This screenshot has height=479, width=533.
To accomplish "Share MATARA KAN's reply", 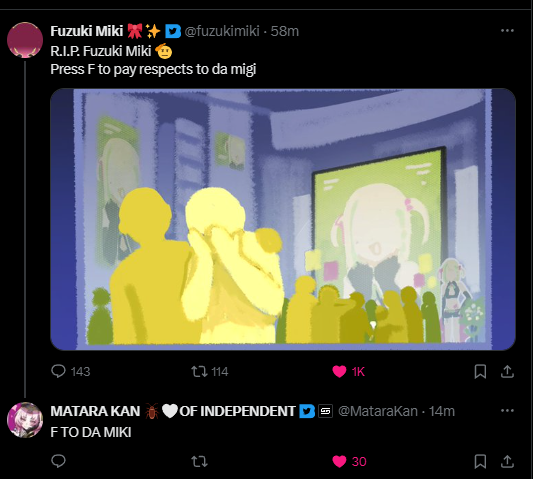I will (x=507, y=461).
